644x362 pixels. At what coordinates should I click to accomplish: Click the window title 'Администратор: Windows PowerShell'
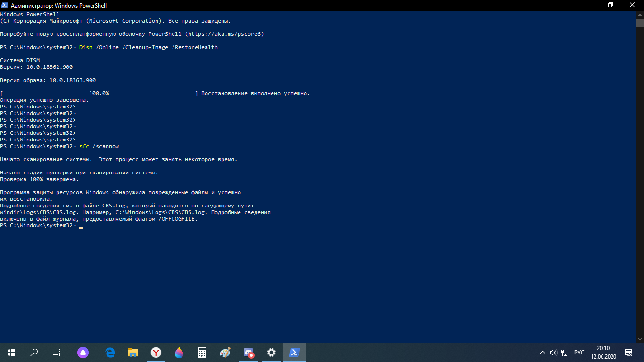[58, 6]
